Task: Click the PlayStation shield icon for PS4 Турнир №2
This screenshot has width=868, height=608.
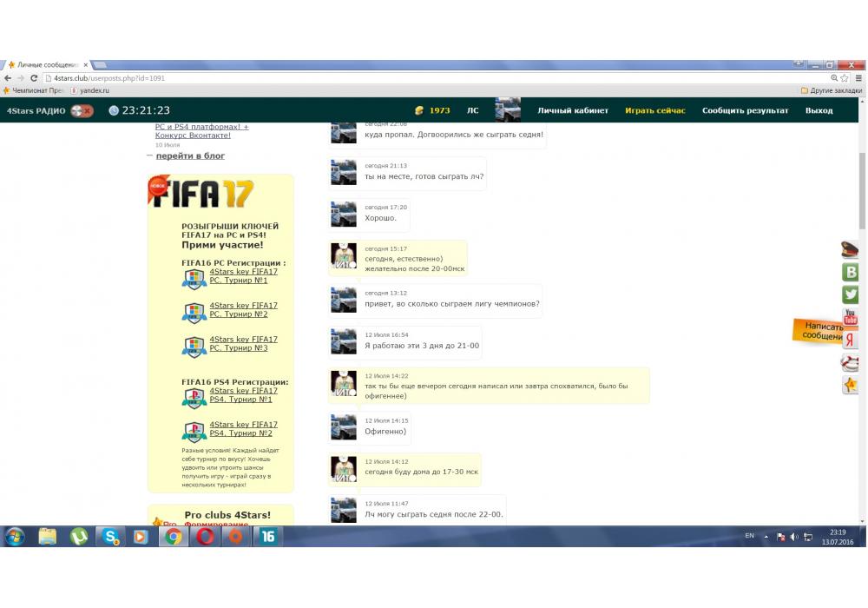Action: (x=194, y=432)
